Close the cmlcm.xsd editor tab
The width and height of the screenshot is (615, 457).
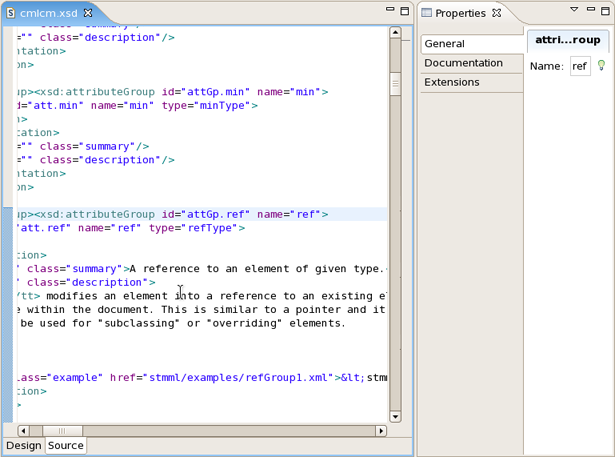[x=88, y=13]
